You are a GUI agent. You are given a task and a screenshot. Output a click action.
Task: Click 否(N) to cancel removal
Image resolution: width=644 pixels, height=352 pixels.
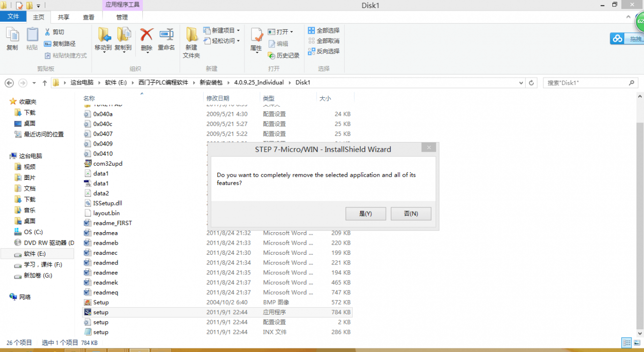click(411, 214)
